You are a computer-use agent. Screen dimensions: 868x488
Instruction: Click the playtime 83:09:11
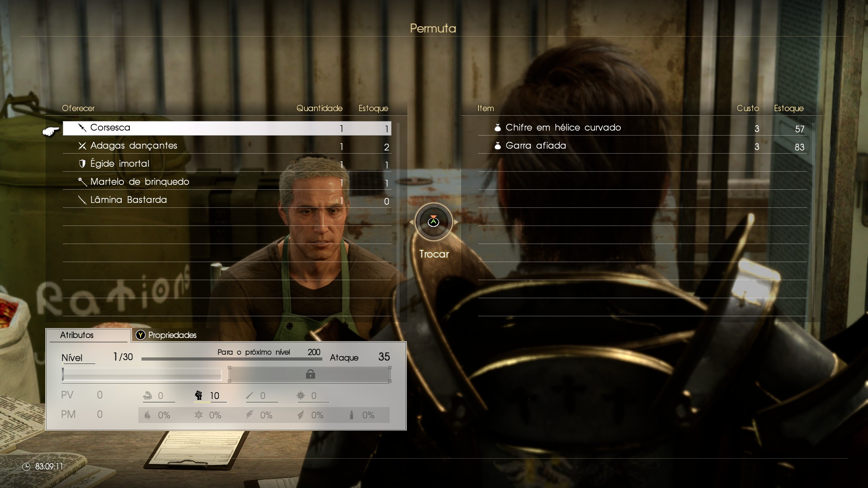[49, 467]
